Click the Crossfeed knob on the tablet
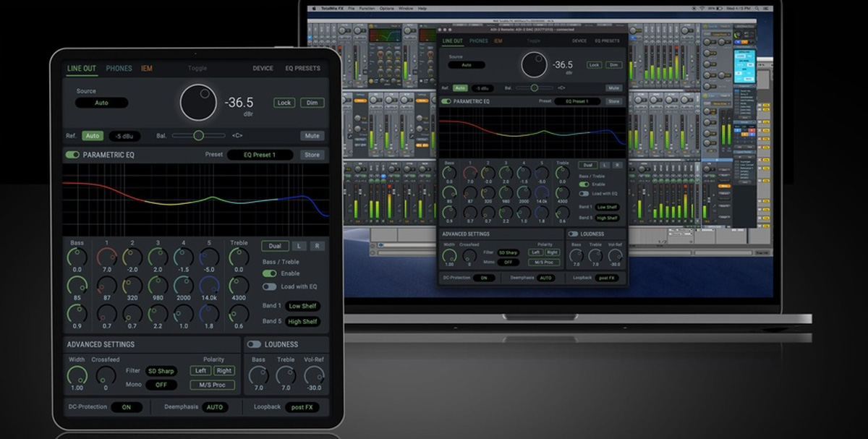This screenshot has height=439, width=868. click(x=106, y=375)
